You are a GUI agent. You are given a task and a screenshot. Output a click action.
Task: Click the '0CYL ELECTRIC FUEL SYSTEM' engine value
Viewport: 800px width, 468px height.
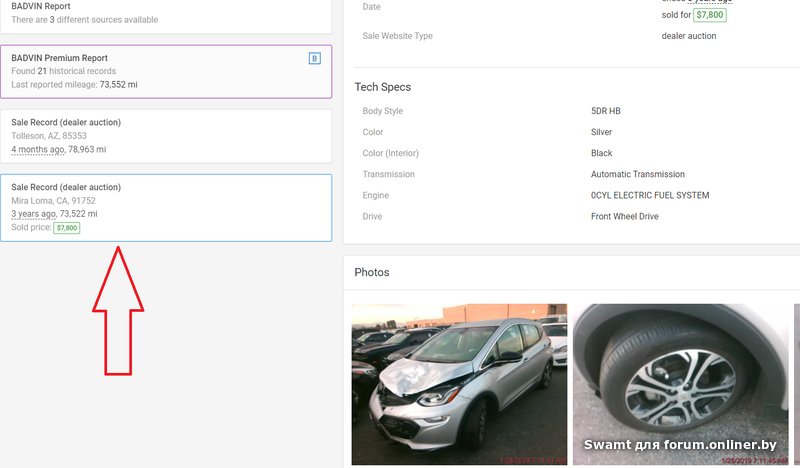click(650, 196)
